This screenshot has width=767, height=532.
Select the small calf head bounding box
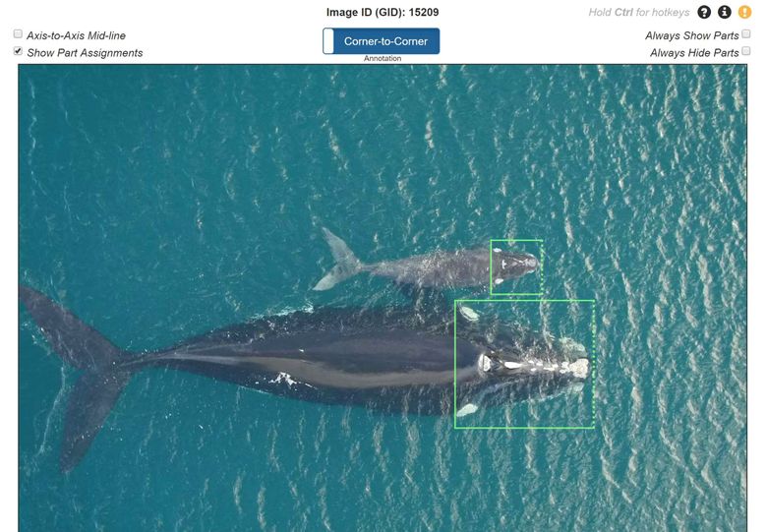pos(516,266)
